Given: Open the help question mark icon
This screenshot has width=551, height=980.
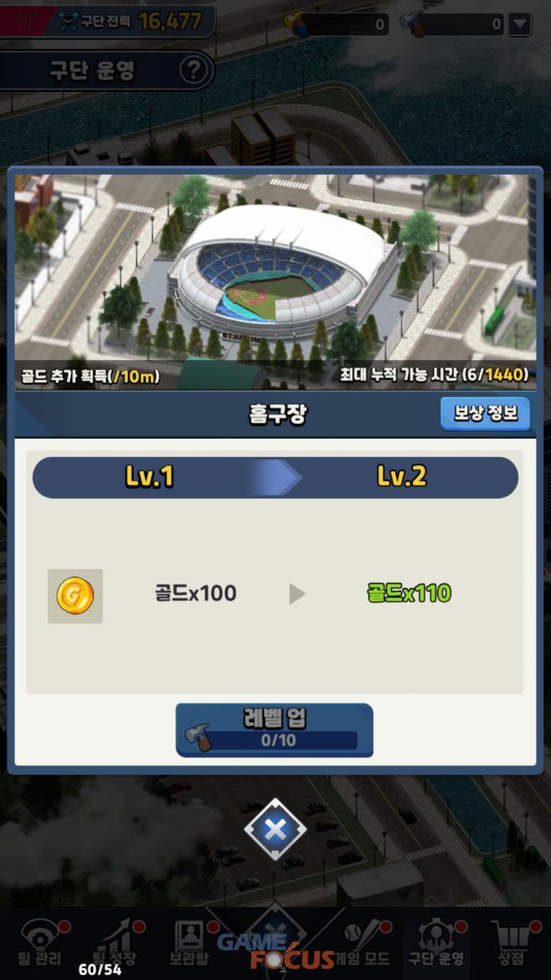Looking at the screenshot, I should click(x=194, y=71).
